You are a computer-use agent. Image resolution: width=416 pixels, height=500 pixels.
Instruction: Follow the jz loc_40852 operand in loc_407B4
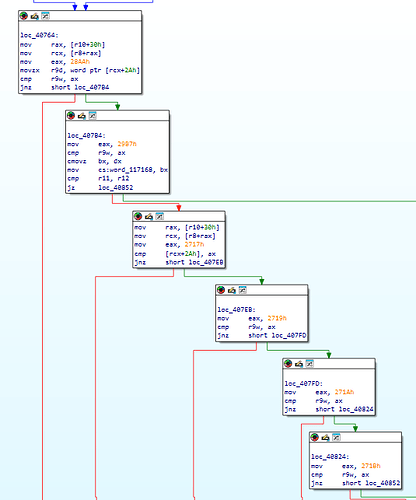coord(115,188)
